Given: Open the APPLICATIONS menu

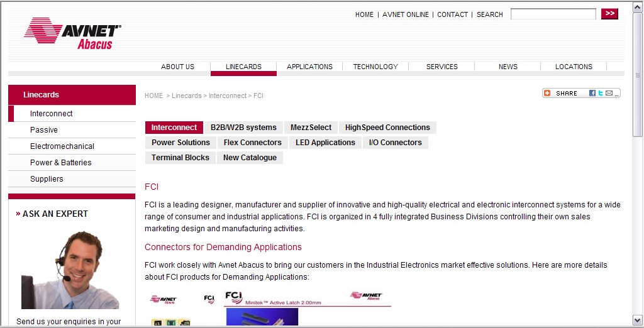Looking at the screenshot, I should [x=309, y=67].
